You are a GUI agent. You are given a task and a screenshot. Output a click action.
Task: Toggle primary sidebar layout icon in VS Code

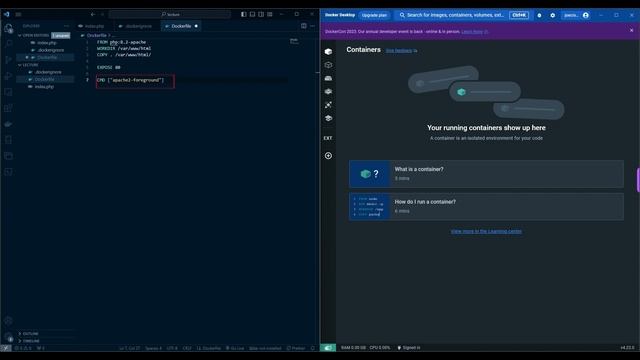pyautogui.click(x=244, y=14)
